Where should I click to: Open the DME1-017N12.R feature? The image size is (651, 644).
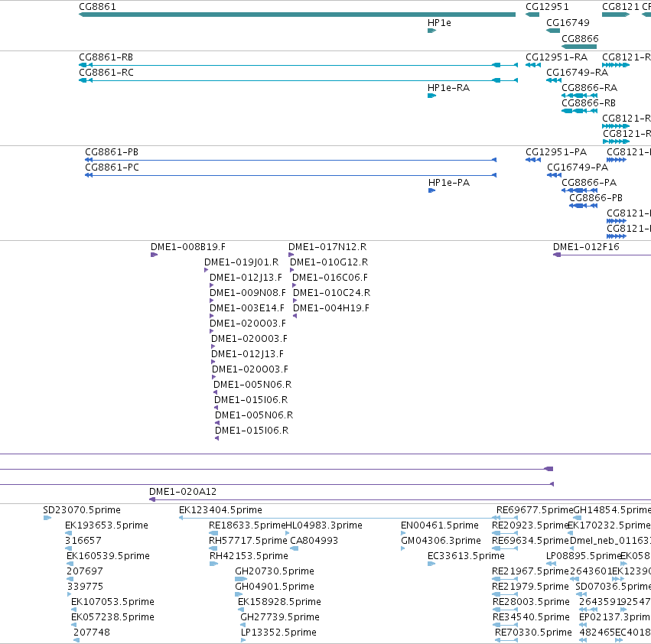click(291, 255)
